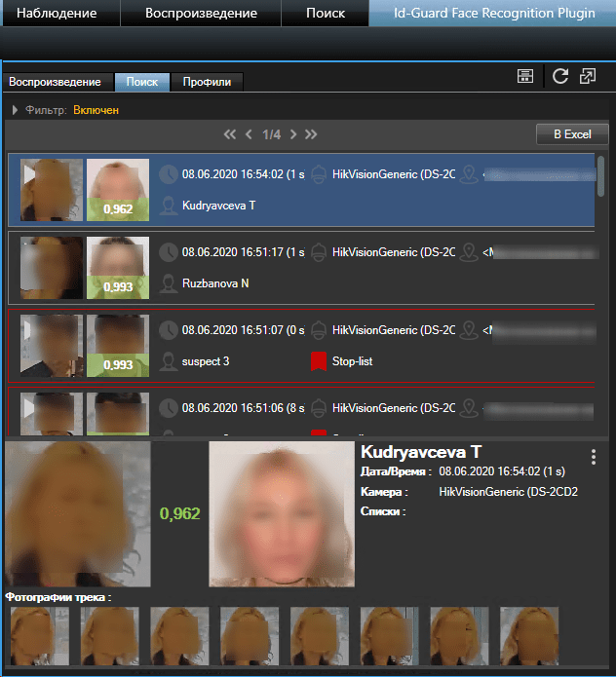Viewport: 616px width, 677px height.
Task: Switch to the Профили tab
Action: pyautogui.click(x=207, y=82)
